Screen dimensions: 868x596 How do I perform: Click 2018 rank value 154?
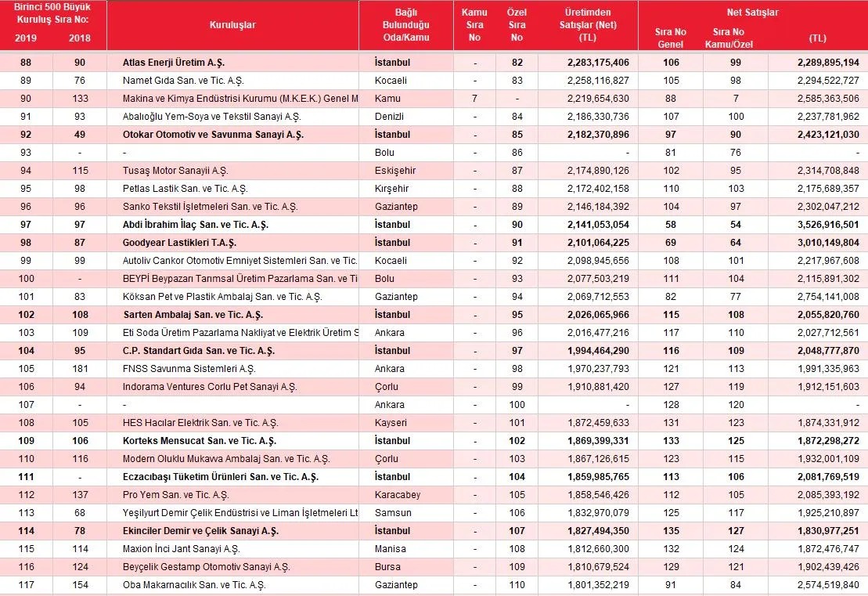point(80,585)
